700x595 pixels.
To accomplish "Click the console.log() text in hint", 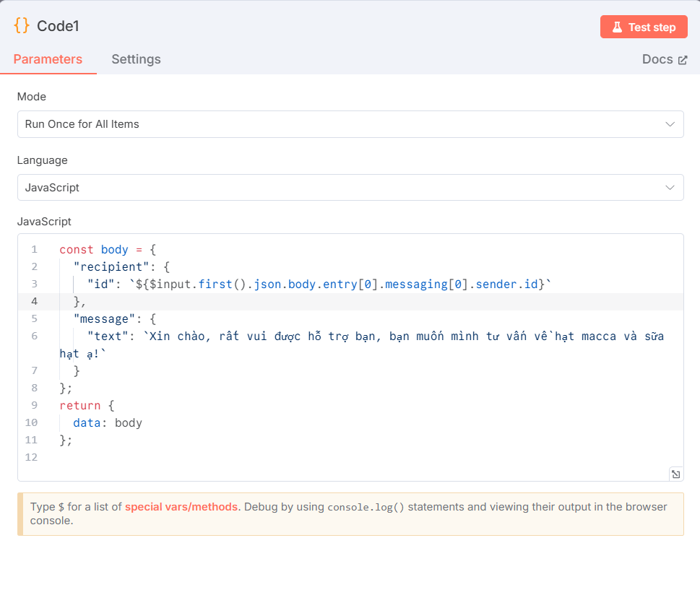I will (366, 507).
